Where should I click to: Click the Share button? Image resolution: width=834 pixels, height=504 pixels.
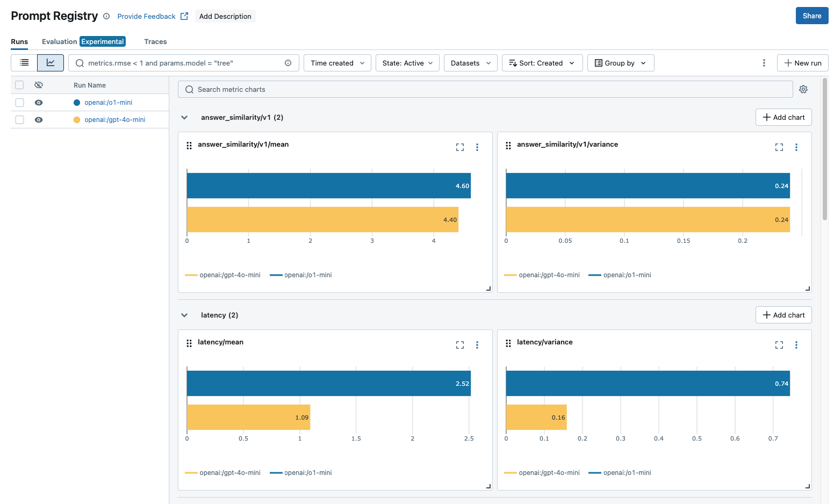[x=811, y=16]
